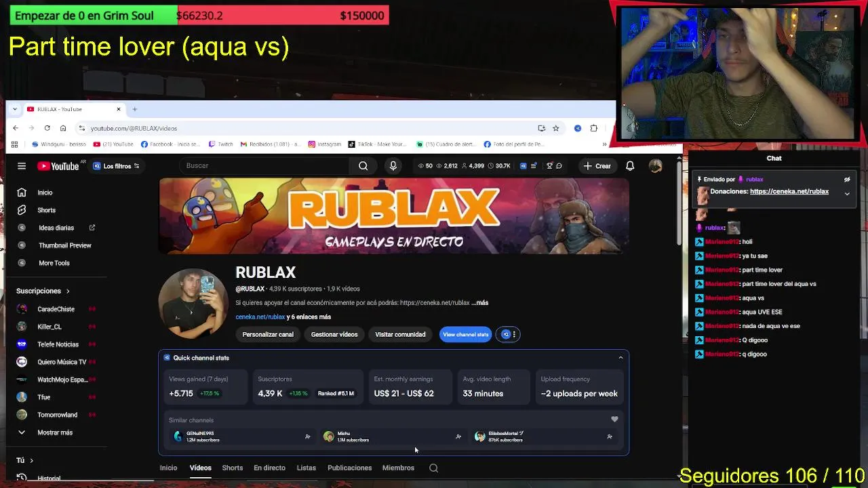The width and height of the screenshot is (868, 488).
Task: Add Michu similar channel icon
Action: (x=458, y=437)
